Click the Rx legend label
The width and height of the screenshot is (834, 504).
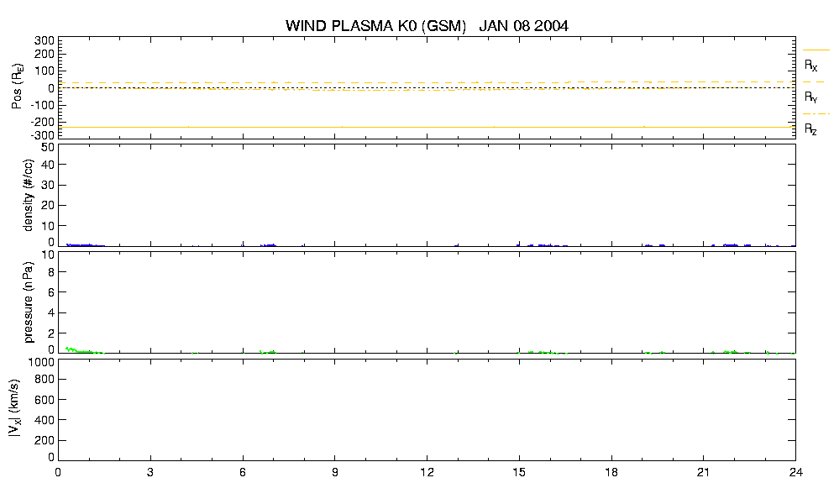pyautogui.click(x=810, y=66)
